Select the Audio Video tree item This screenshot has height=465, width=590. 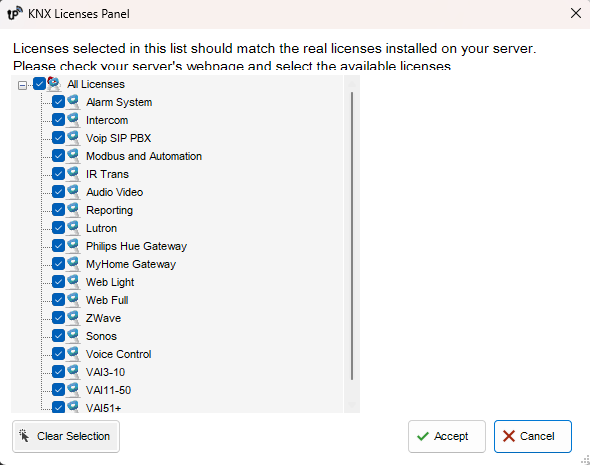[x=114, y=192]
